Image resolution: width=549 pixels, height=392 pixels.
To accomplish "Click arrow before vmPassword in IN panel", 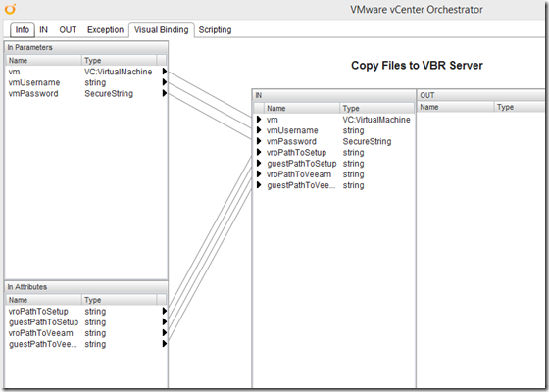I will point(259,141).
